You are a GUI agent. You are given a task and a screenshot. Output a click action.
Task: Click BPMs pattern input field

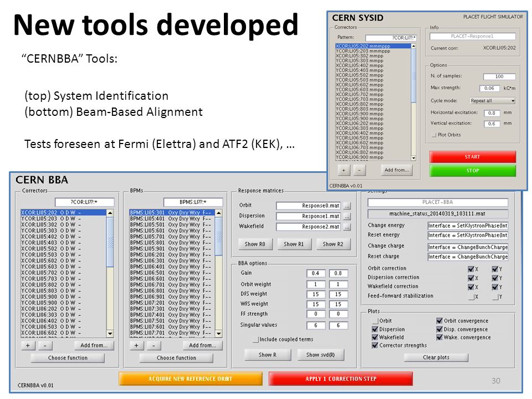[x=193, y=202]
